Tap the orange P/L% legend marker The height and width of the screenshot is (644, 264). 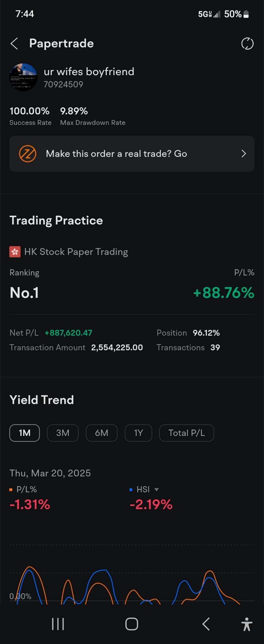[11, 490]
